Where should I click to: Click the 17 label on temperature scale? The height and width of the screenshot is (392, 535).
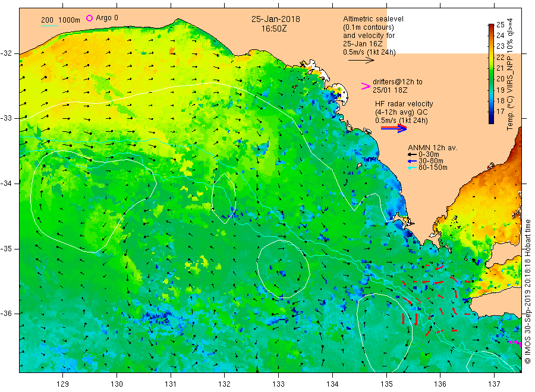click(500, 112)
